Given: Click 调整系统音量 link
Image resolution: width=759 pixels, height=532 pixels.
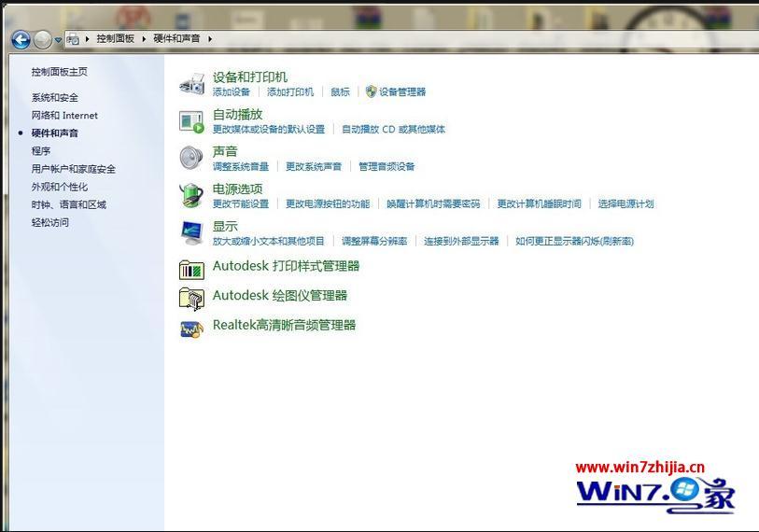Looking at the screenshot, I should point(241,166).
